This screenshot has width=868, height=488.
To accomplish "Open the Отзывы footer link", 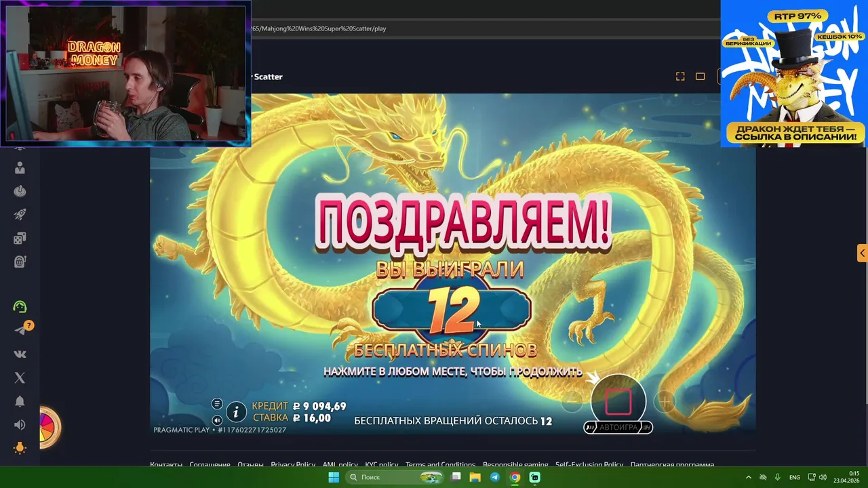I will (x=250, y=465).
